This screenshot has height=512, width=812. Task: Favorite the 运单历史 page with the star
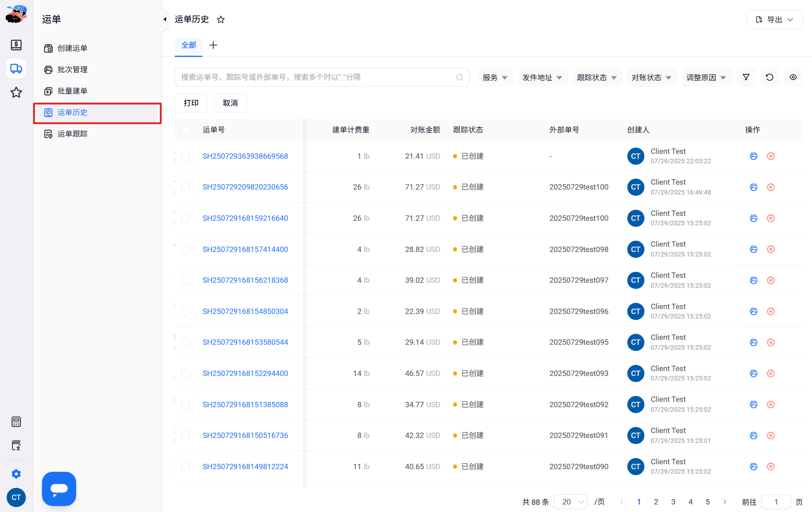coord(220,20)
